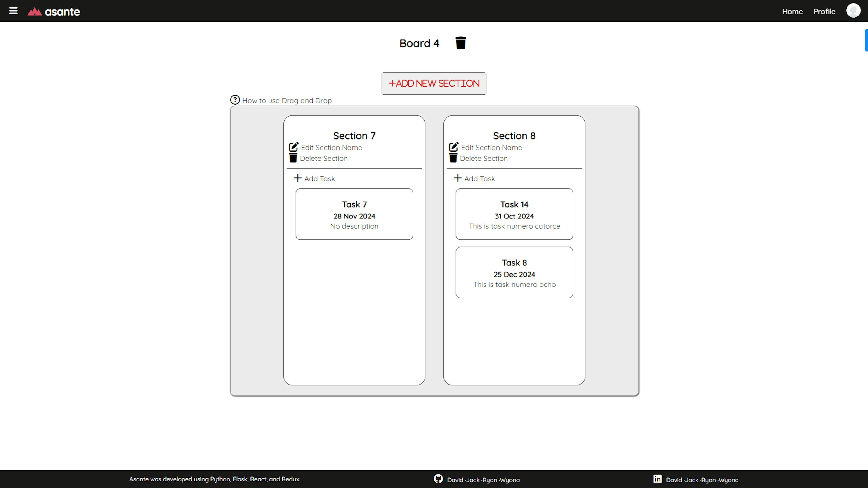Open Ryan's GitHub link
868x488 pixels.
[x=490, y=480]
